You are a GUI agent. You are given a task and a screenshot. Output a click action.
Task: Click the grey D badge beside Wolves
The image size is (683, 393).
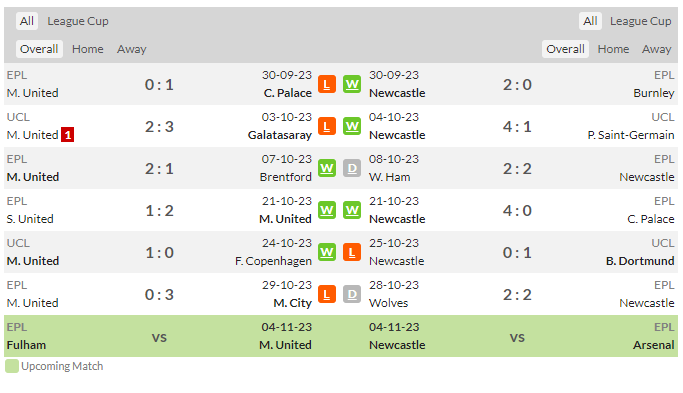352,295
